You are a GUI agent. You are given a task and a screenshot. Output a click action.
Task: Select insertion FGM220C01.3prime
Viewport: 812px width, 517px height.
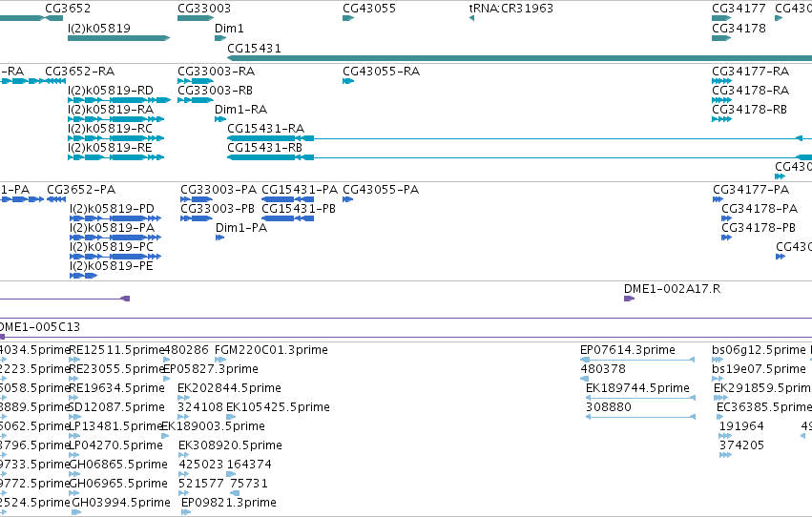point(271,350)
